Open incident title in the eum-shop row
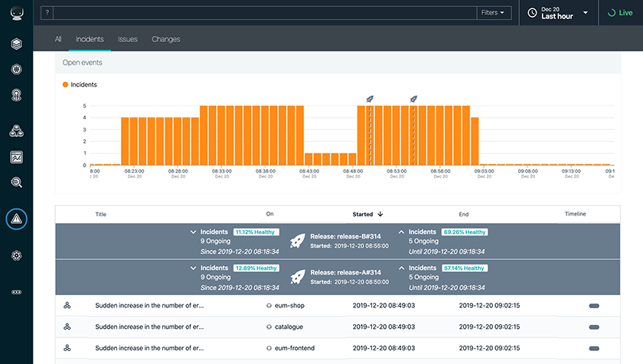Screen dimensions: 643x364 tap(149, 305)
